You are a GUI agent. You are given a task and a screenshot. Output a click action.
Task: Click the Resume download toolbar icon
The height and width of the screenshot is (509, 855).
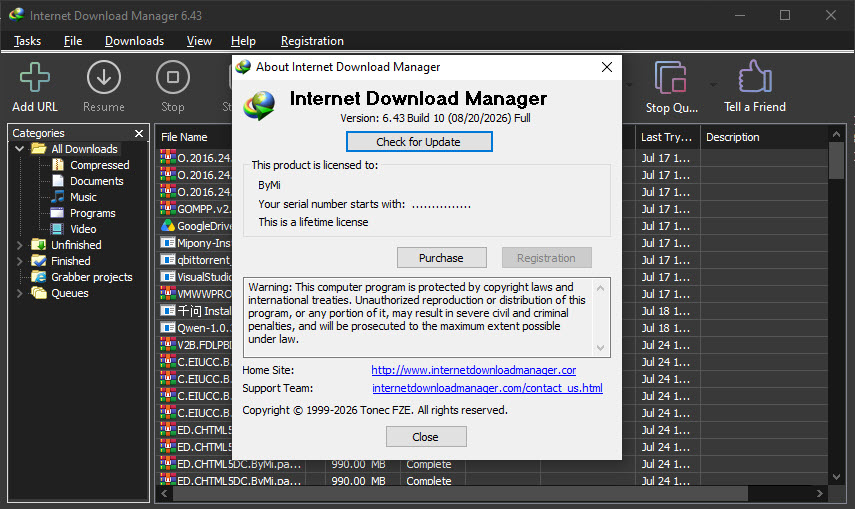(104, 77)
